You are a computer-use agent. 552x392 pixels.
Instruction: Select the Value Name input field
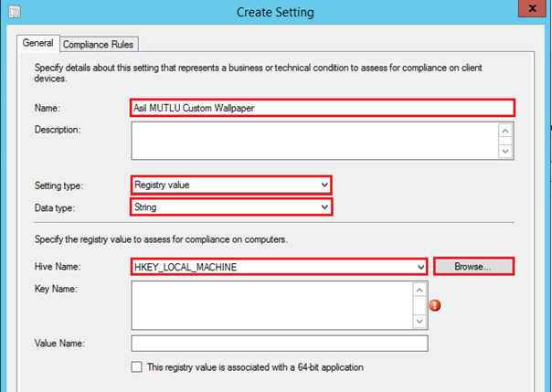coord(280,344)
